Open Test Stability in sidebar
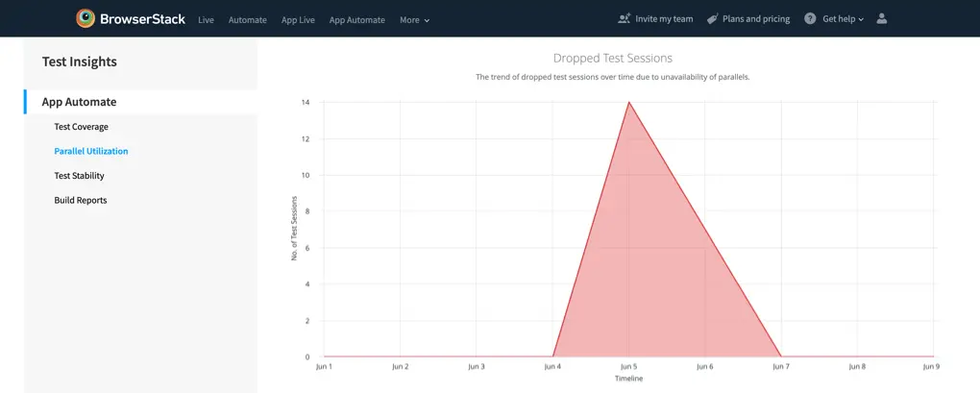 coord(79,176)
